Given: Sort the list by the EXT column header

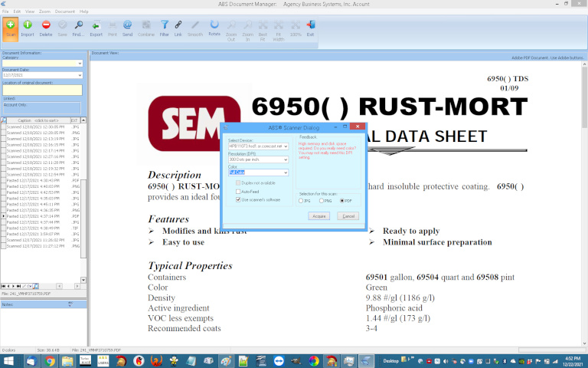Looking at the screenshot, I should click(74, 120).
